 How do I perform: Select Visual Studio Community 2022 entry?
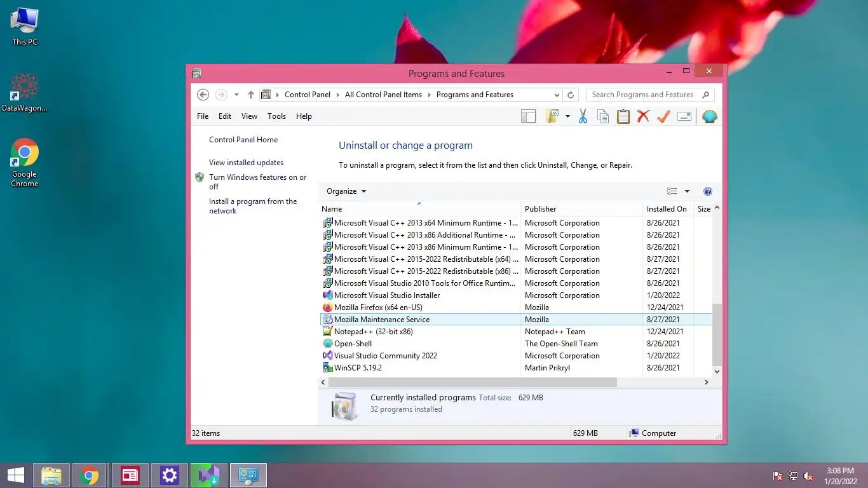(x=516, y=356)
